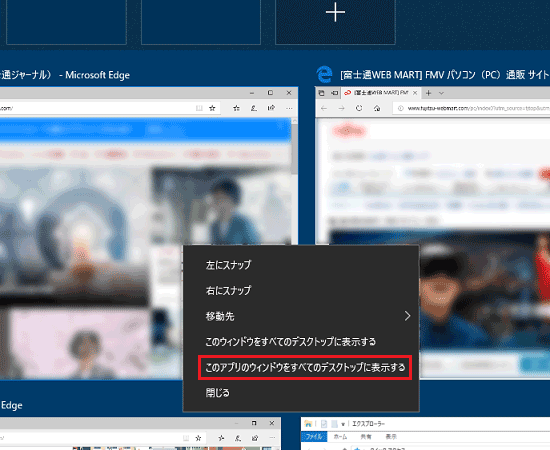550x450 pixels.
Task: Click reading view icon in top-left Edge window
Action: tap(199, 108)
